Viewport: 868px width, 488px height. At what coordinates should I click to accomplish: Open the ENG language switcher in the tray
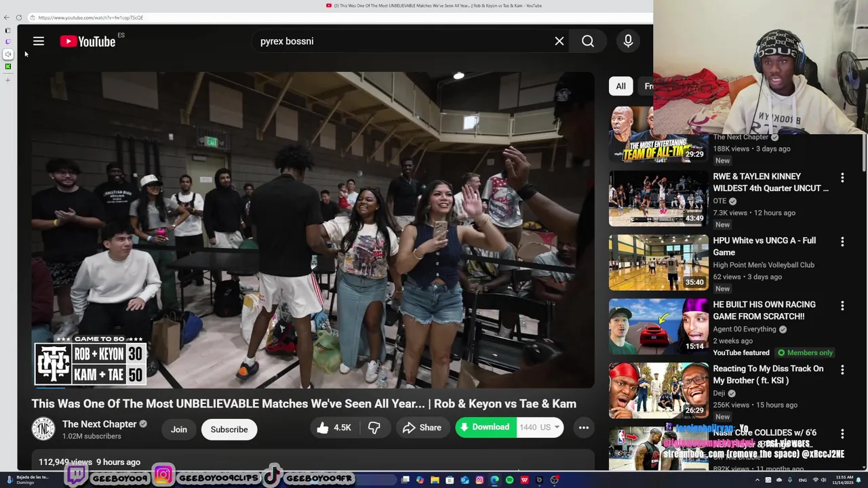(802, 480)
